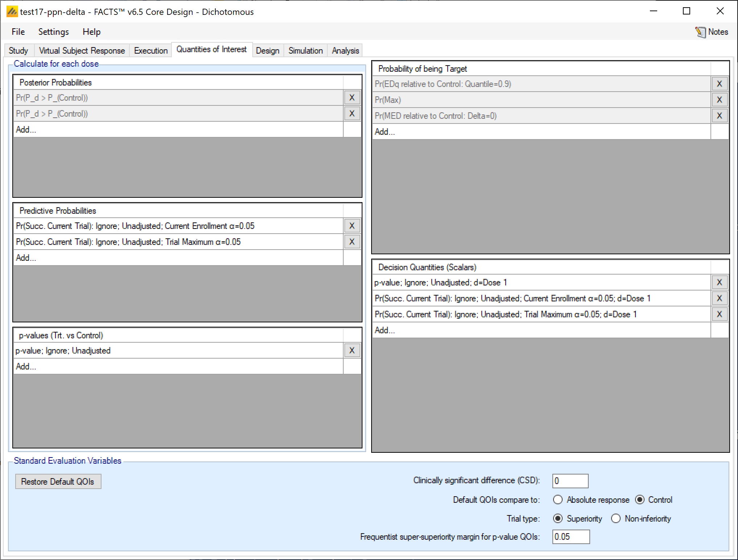Image resolution: width=738 pixels, height=560 pixels.
Task: Open the Settings menu
Action: pos(53,32)
